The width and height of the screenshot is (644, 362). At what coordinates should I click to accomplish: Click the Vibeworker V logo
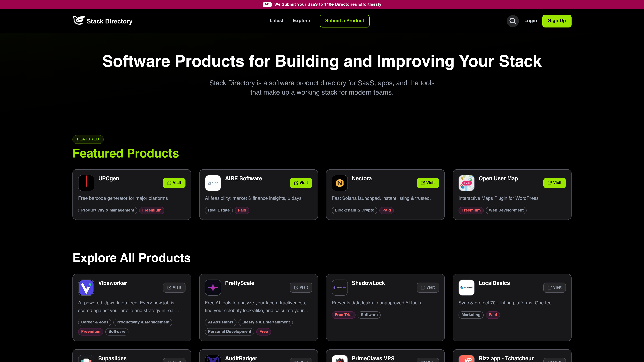point(86,288)
